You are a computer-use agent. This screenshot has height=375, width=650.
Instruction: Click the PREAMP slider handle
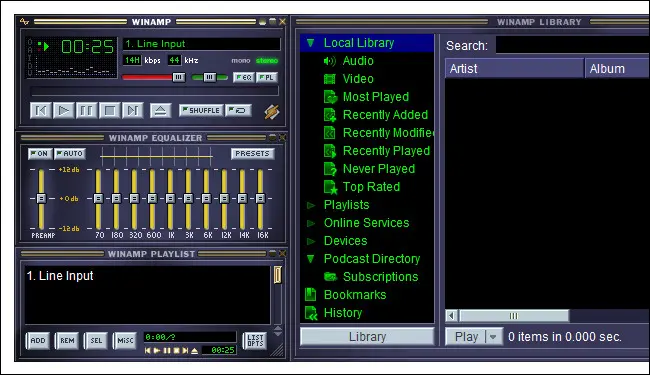pyautogui.click(x=41, y=198)
